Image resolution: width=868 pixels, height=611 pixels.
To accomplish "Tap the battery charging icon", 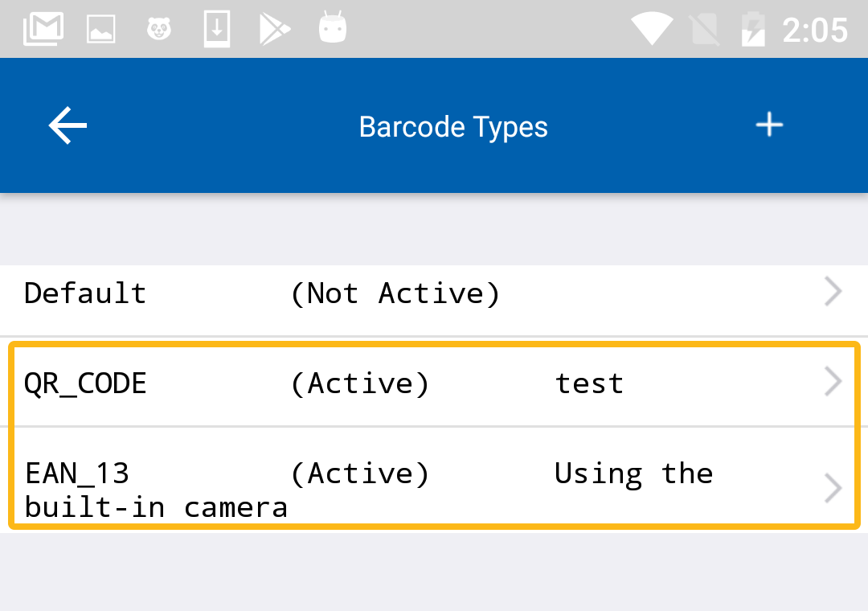I will [x=753, y=30].
